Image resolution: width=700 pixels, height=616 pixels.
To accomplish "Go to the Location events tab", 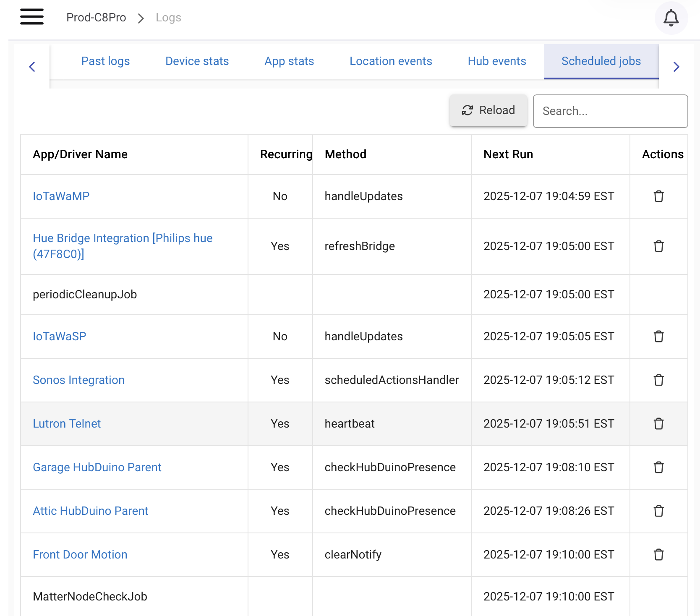I will point(390,61).
